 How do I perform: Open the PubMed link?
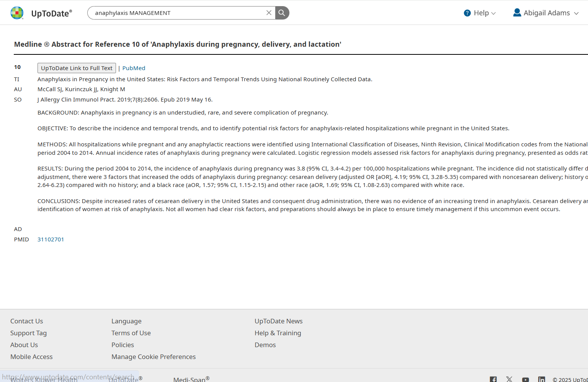click(x=134, y=68)
